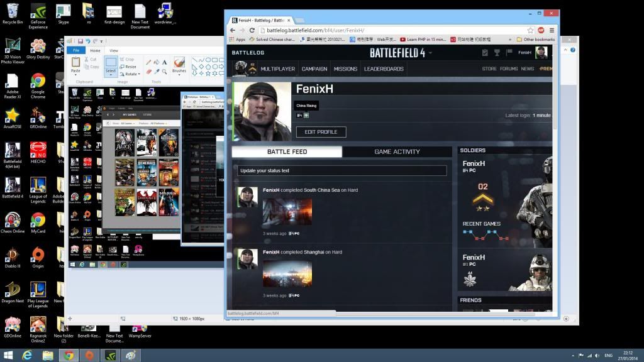Reload the Battlelog page in Chrome
This screenshot has width=644, height=362.
[x=252, y=30]
